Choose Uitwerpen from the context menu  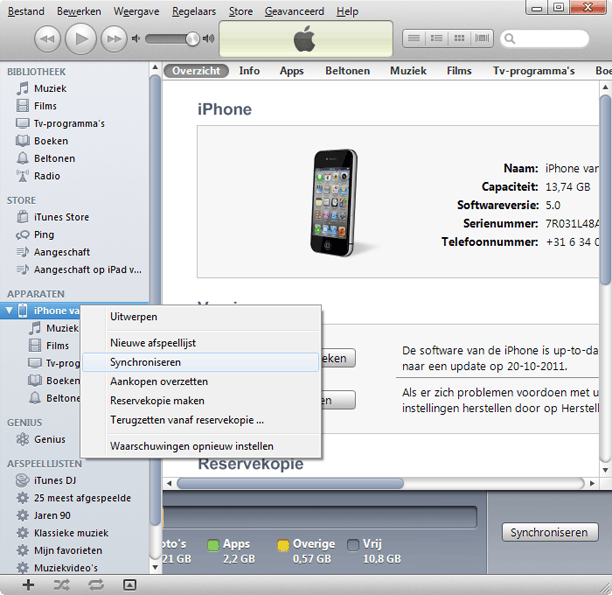[201, 317]
